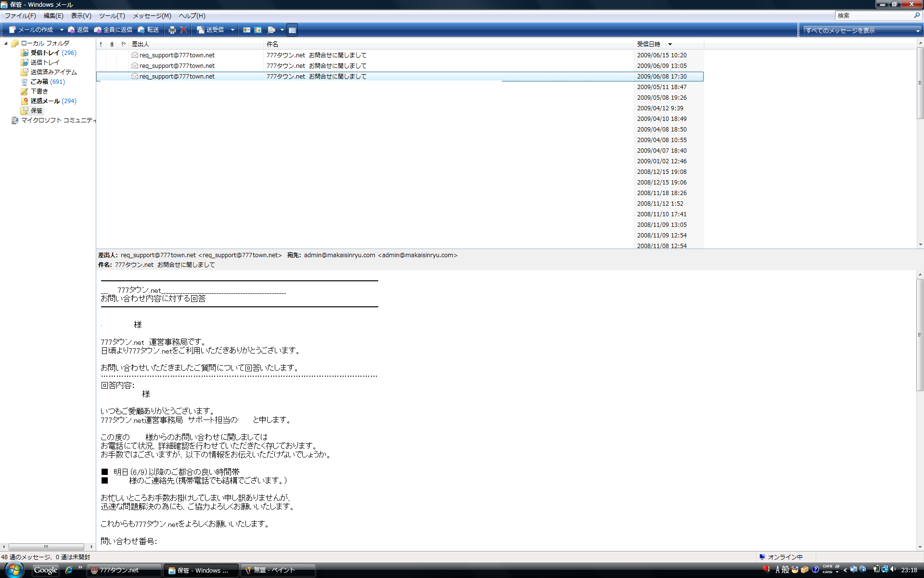Screen dimensions: 924x578
Task: Click the network connection tray icon
Action: tap(885, 569)
